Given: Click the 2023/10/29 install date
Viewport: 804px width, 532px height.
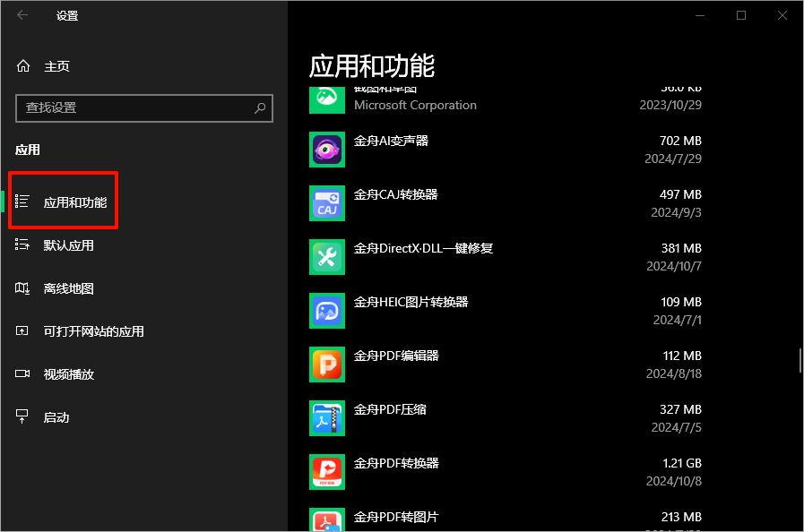Looking at the screenshot, I should [x=670, y=105].
